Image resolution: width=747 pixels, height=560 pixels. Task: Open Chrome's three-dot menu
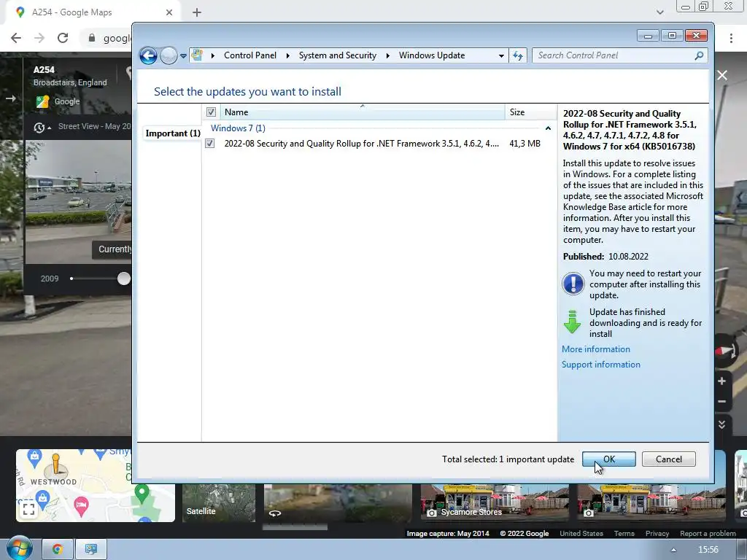(731, 38)
